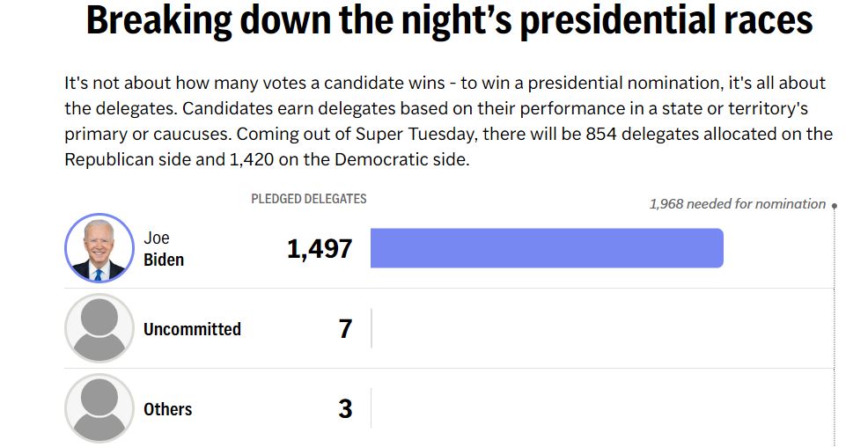Click the Others gray avatar icon

point(99,408)
